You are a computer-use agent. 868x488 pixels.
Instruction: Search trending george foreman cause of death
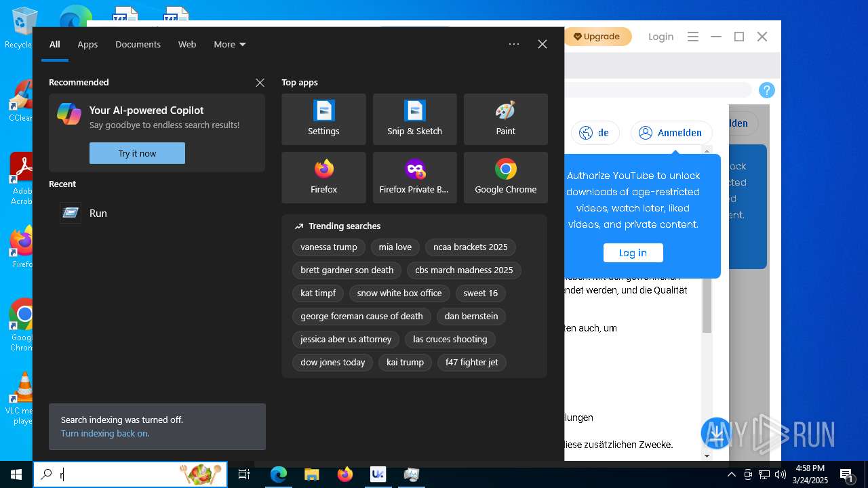361,317
